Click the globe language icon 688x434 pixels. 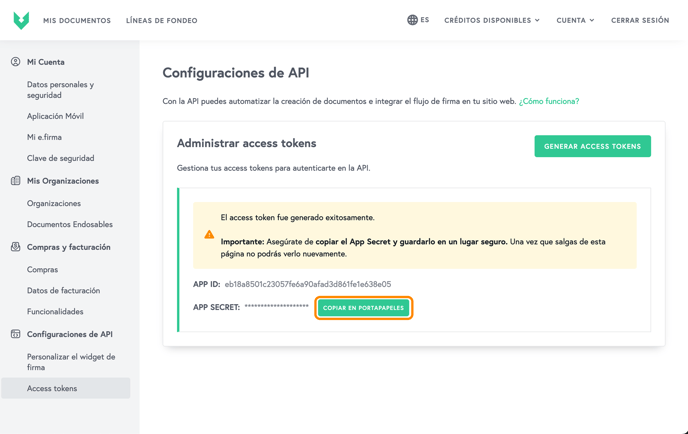412,20
